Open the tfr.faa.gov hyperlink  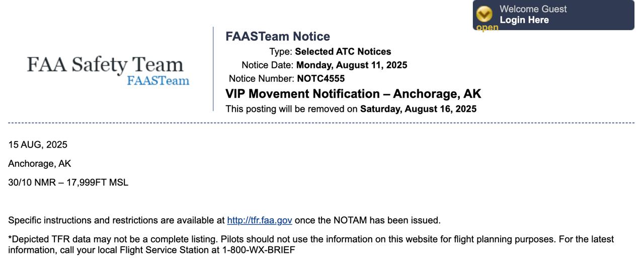click(x=260, y=220)
